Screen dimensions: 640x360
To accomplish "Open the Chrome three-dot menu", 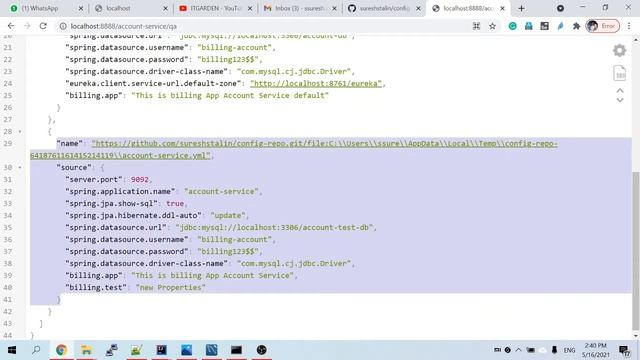I will point(629,26).
